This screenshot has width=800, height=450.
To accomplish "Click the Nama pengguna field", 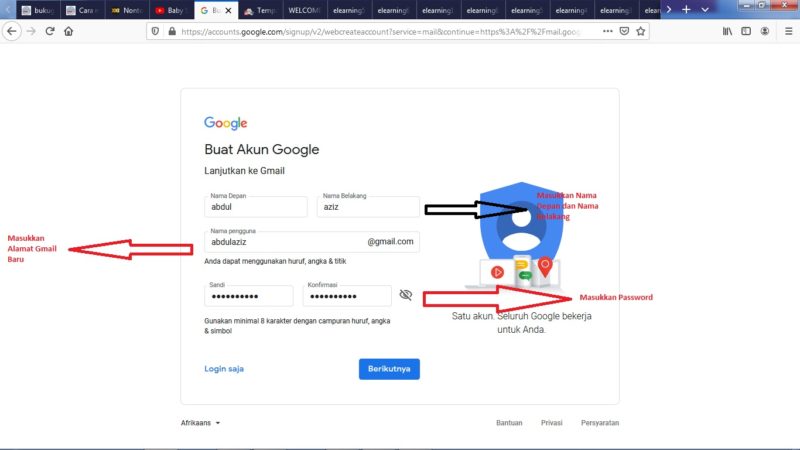I will tap(312, 242).
